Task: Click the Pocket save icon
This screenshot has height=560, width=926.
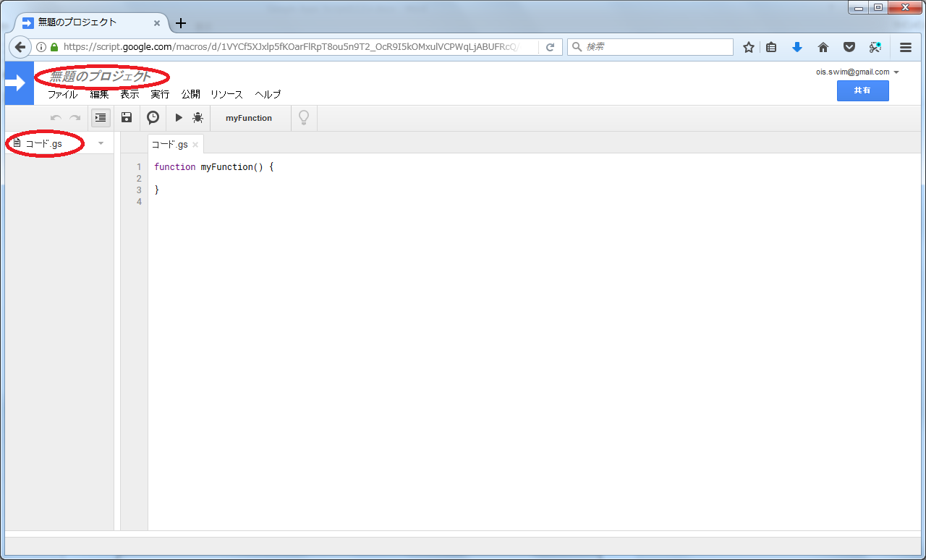Action: 849,47
